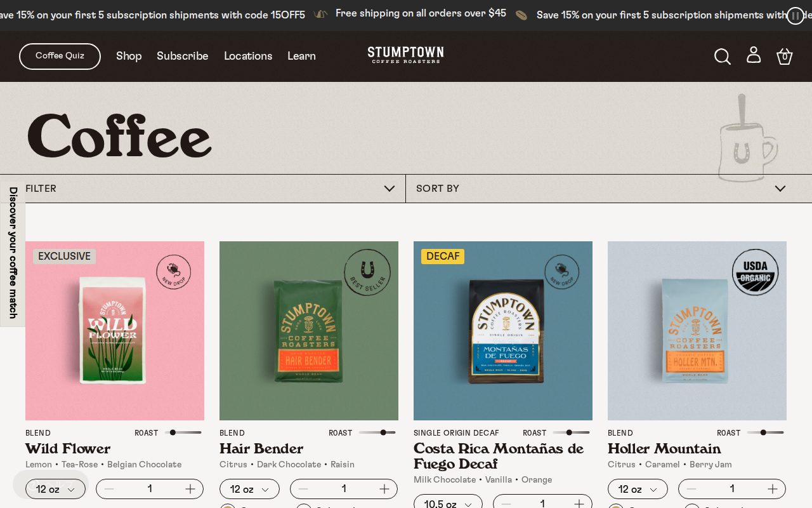Click the SINGLE ORIGIN DECAF label

[456, 433]
